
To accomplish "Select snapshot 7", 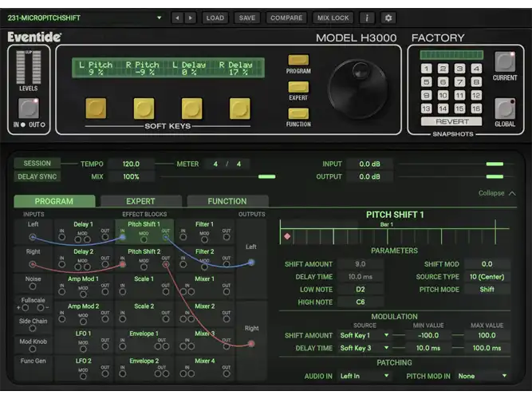I will pyautogui.click(x=459, y=82).
